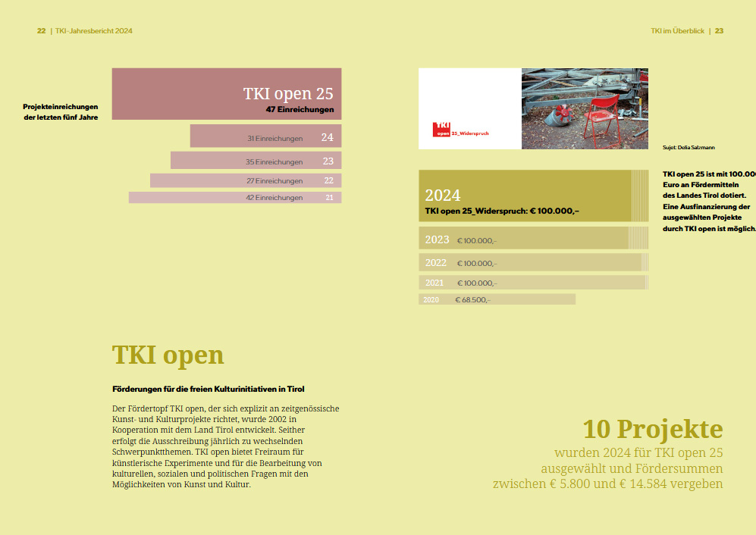This screenshot has height=535, width=756.
Task: Click the "35 Einreichungen" label
Action: click(274, 162)
